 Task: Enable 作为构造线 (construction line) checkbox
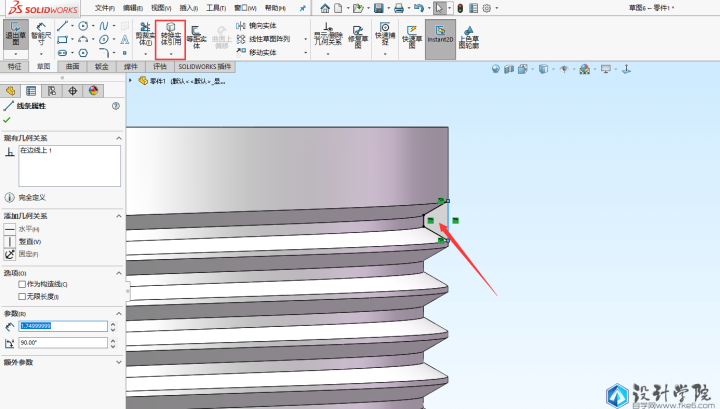[x=23, y=284]
